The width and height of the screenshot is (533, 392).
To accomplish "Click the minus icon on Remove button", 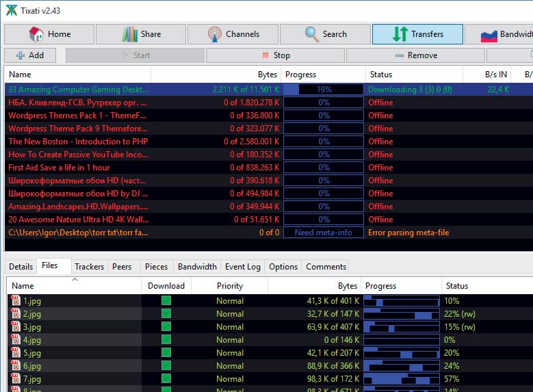I will [x=400, y=55].
